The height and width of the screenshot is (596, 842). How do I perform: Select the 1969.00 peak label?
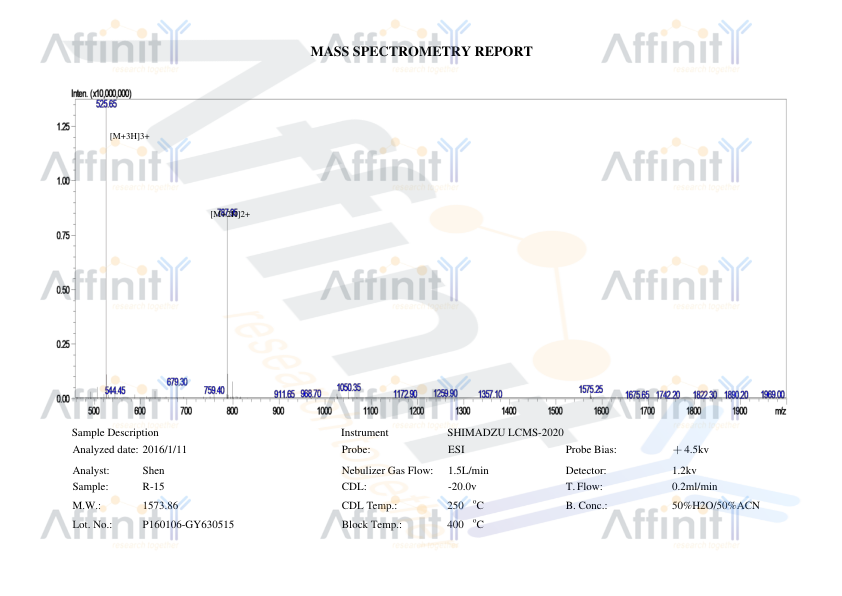(773, 395)
